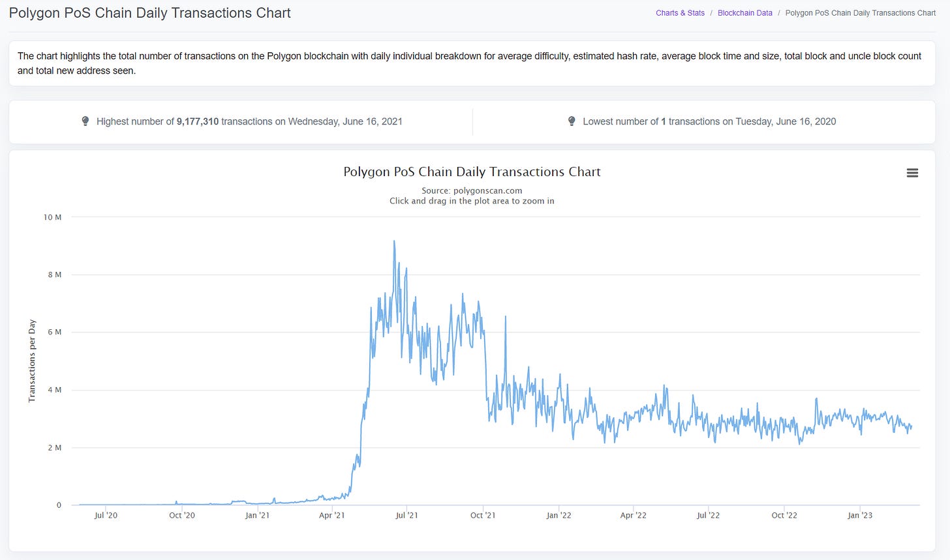Image resolution: width=950 pixels, height=560 pixels.
Task: Click the 10 M y-axis label
Action: tap(52, 217)
